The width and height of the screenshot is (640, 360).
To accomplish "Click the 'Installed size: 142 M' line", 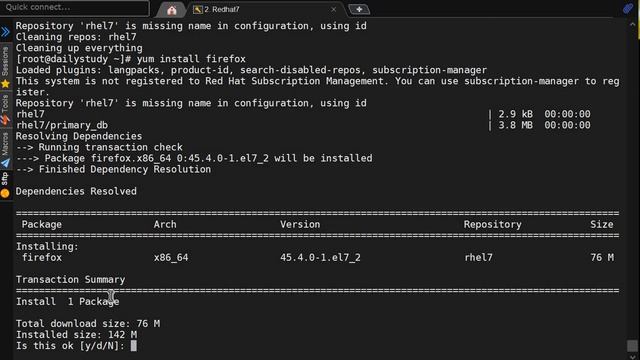I will pyautogui.click(x=76, y=335).
